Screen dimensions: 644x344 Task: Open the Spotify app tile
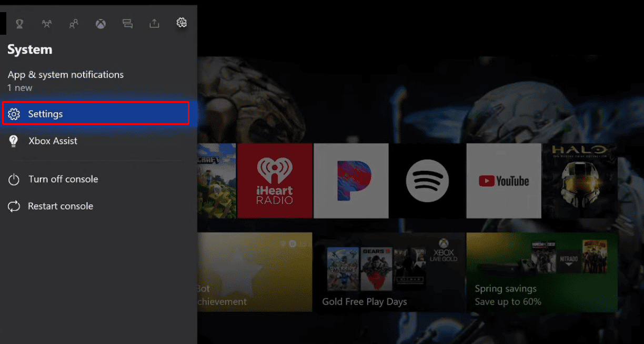(x=427, y=181)
